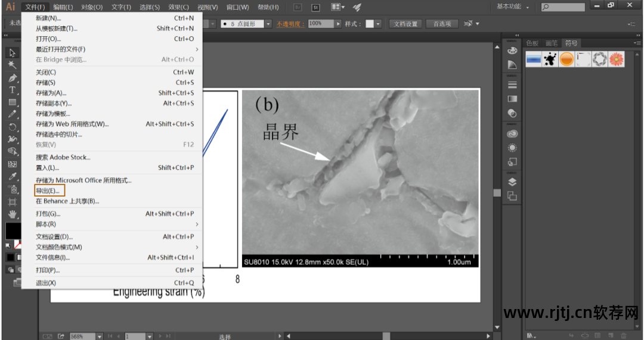This screenshot has width=644, height=340.
Task: Select the Eyedropper tool
Action: tap(12, 176)
